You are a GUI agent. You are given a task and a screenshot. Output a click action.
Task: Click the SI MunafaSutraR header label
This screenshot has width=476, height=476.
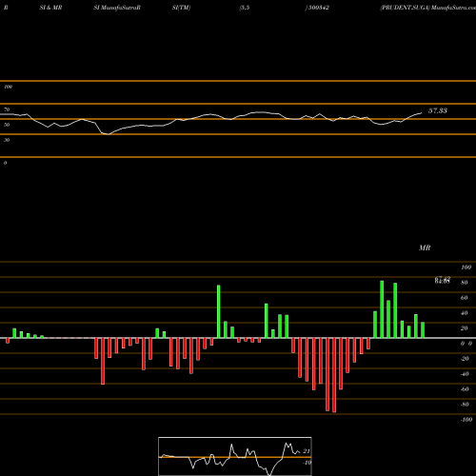(117, 8)
